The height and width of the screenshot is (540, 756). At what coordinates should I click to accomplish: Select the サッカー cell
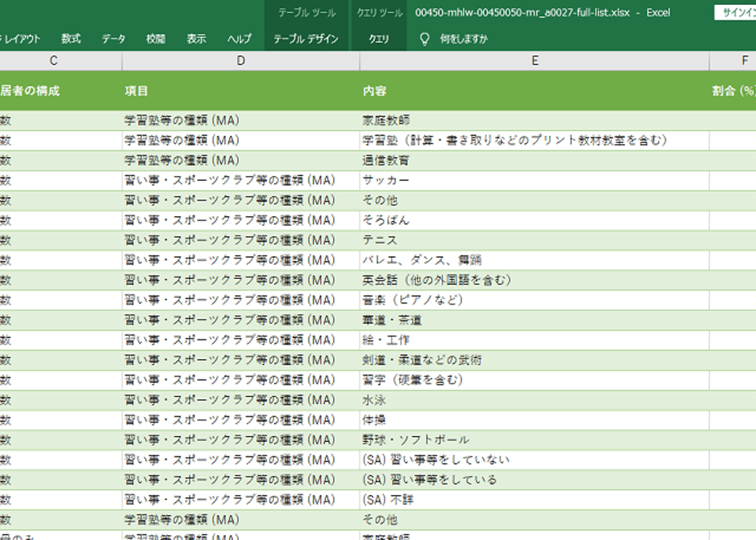coord(534,180)
